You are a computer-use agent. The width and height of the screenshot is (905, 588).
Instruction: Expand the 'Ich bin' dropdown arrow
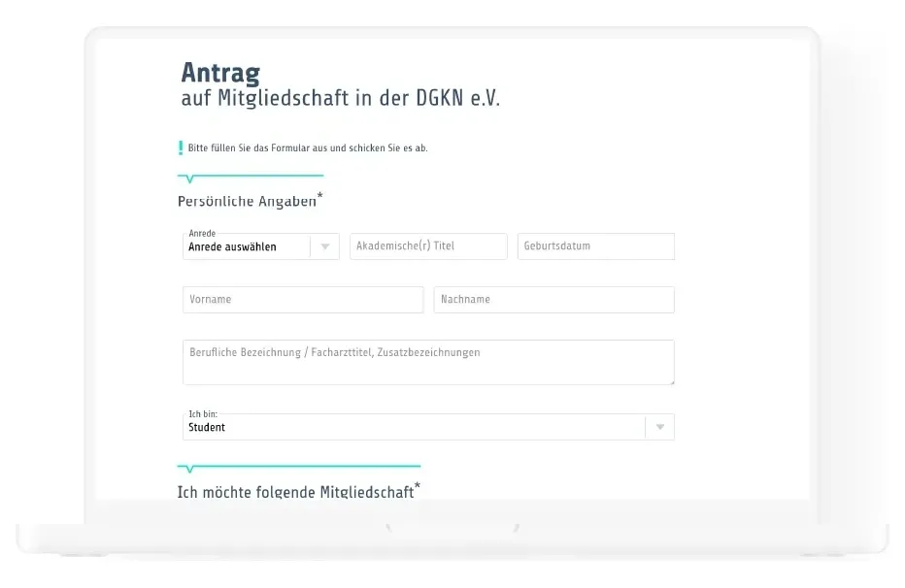pyautogui.click(x=659, y=427)
